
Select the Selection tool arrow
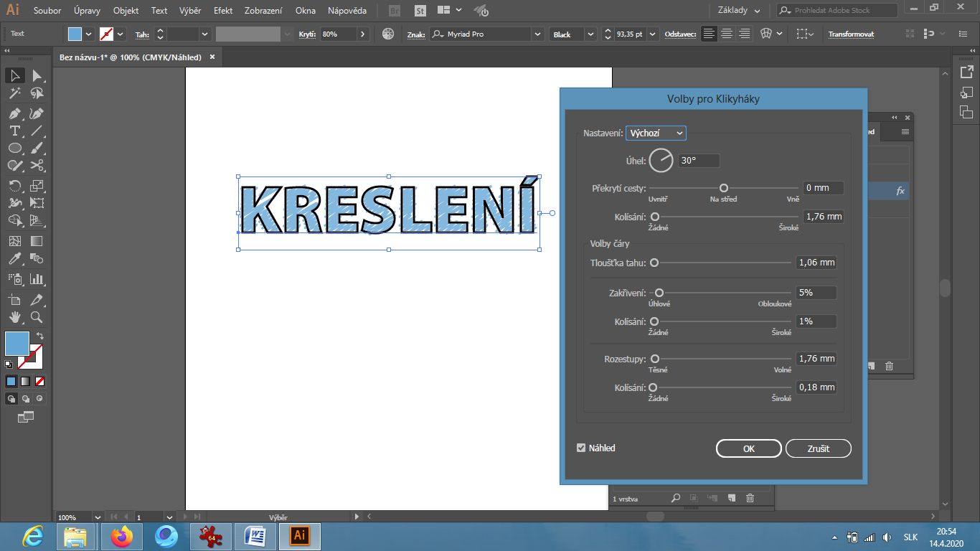pos(14,75)
